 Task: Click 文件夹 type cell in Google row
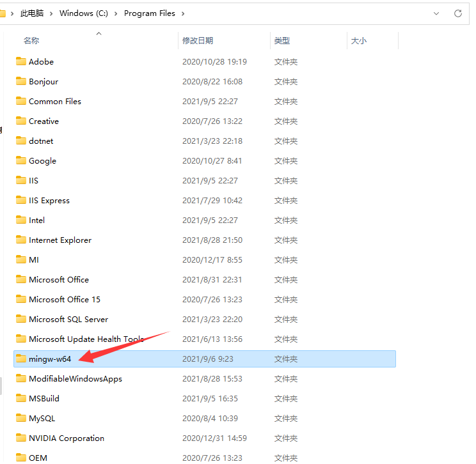click(285, 160)
